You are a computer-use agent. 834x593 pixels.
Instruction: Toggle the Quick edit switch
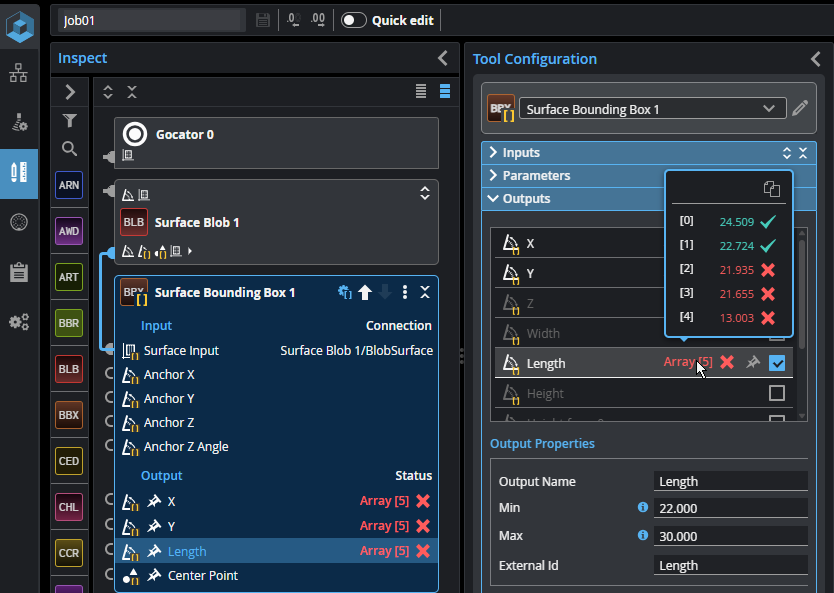[x=353, y=20]
